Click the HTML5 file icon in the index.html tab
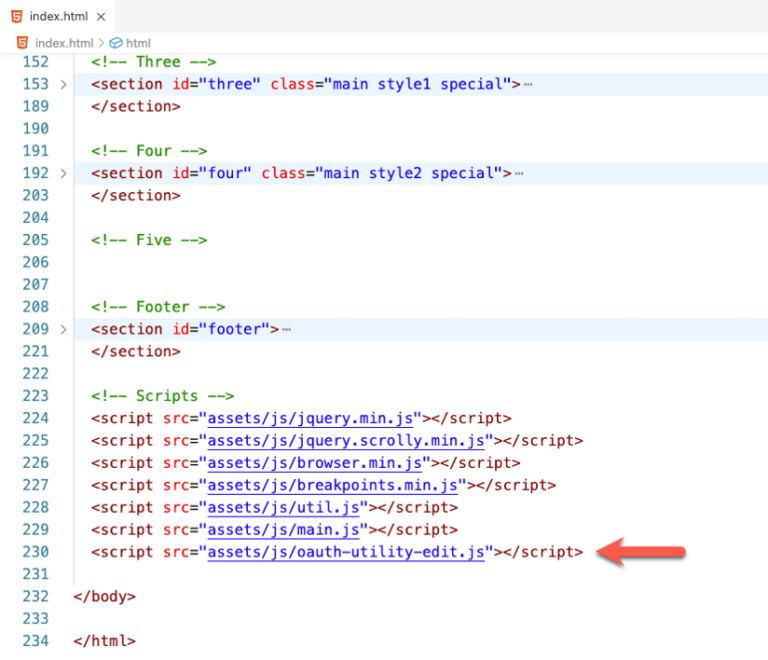The image size is (768, 660). [17, 15]
